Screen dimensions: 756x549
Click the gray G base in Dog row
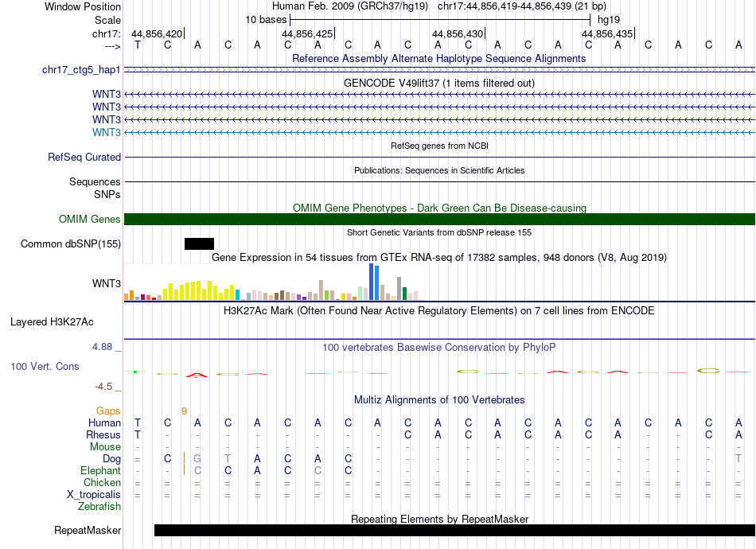pos(197,459)
